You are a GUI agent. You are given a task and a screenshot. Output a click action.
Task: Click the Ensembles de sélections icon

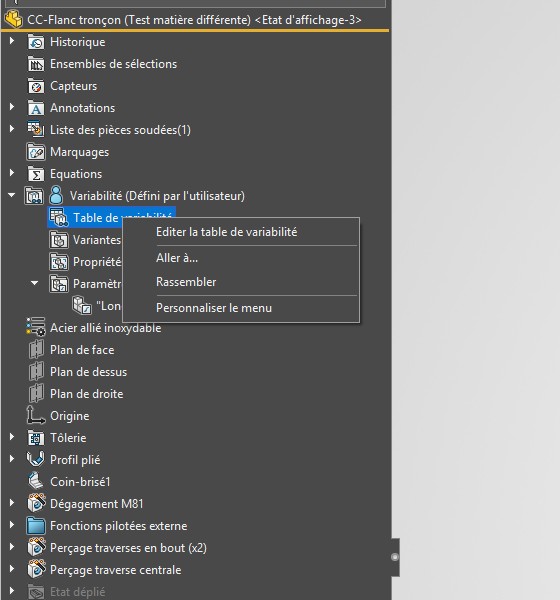36,64
